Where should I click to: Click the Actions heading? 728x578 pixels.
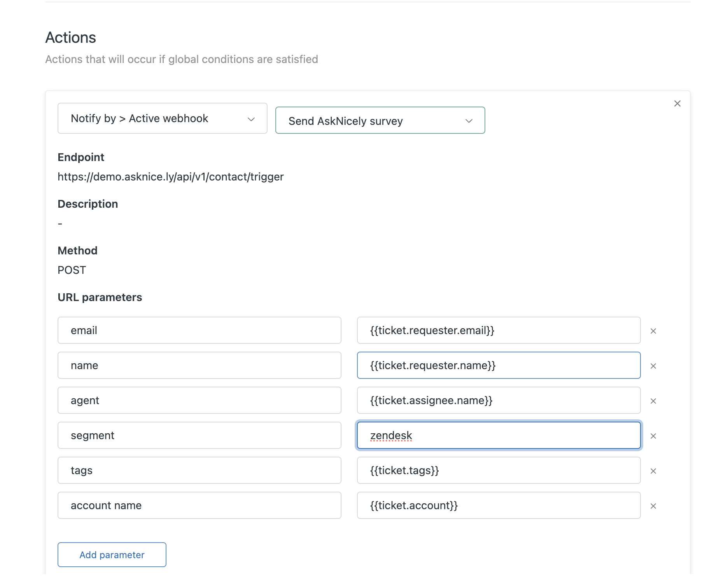coord(71,38)
